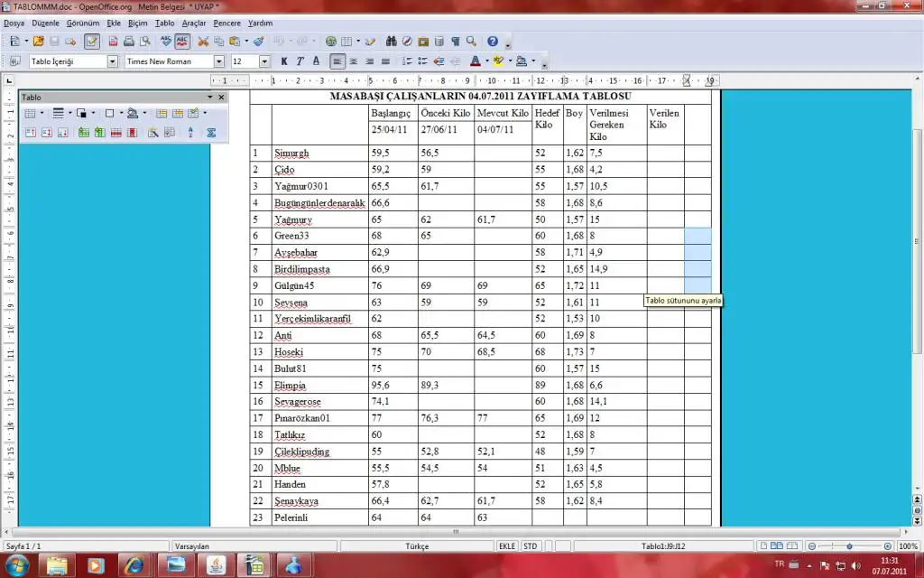Screen dimensions: 924x578
Task: Open the Tablo menu
Action: [164, 23]
